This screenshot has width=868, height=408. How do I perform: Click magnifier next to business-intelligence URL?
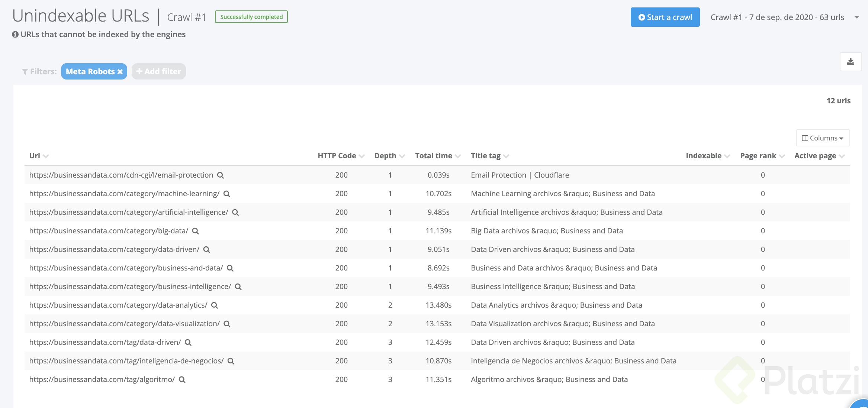(x=238, y=287)
